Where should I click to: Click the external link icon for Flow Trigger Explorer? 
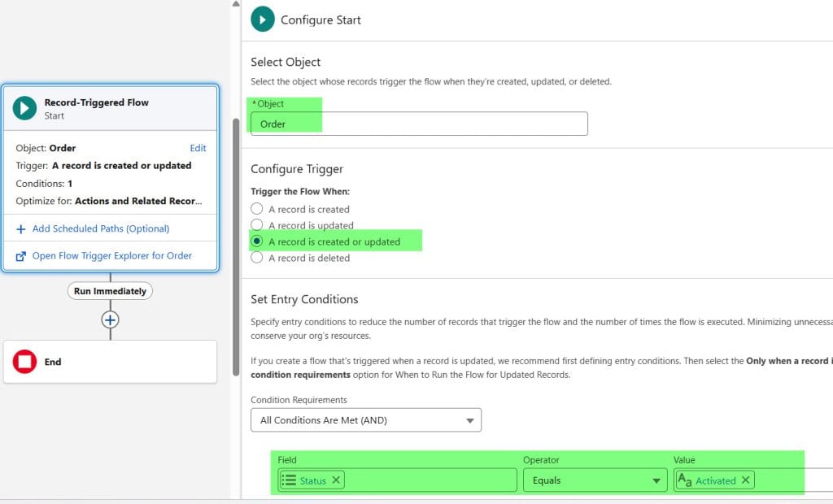point(20,256)
